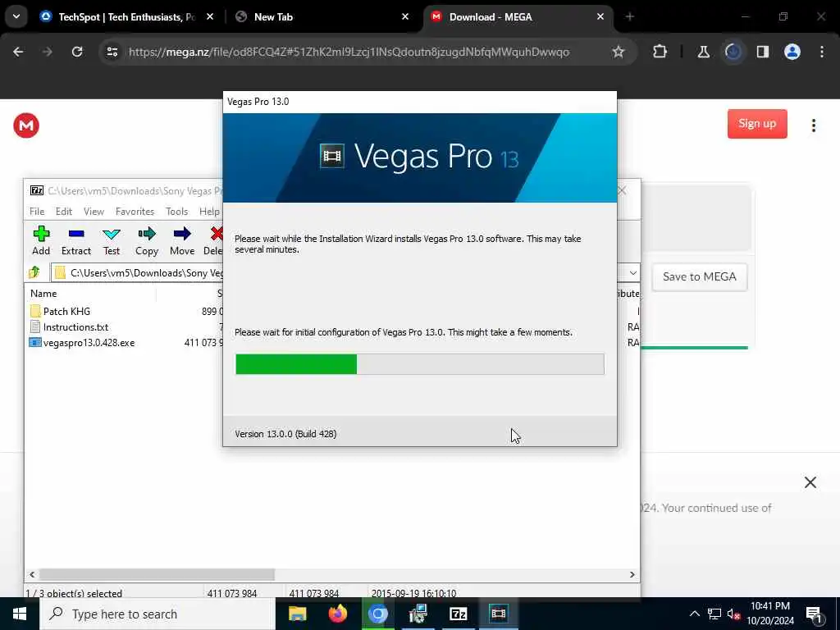Click the Extract icon in 7-Zip
840x630 pixels.
[x=76, y=240]
